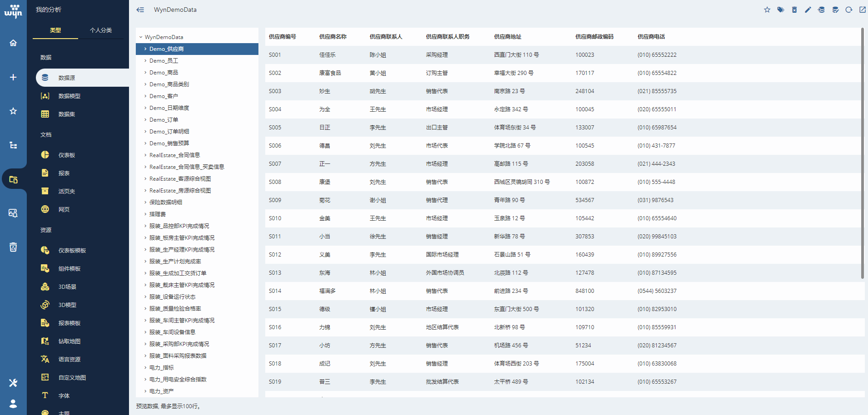Select the 类型 tab
This screenshot has width=868, height=415.
(x=55, y=30)
